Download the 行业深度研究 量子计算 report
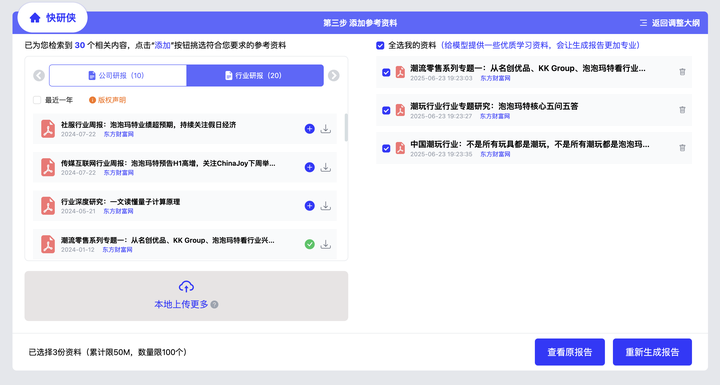 [x=326, y=206]
